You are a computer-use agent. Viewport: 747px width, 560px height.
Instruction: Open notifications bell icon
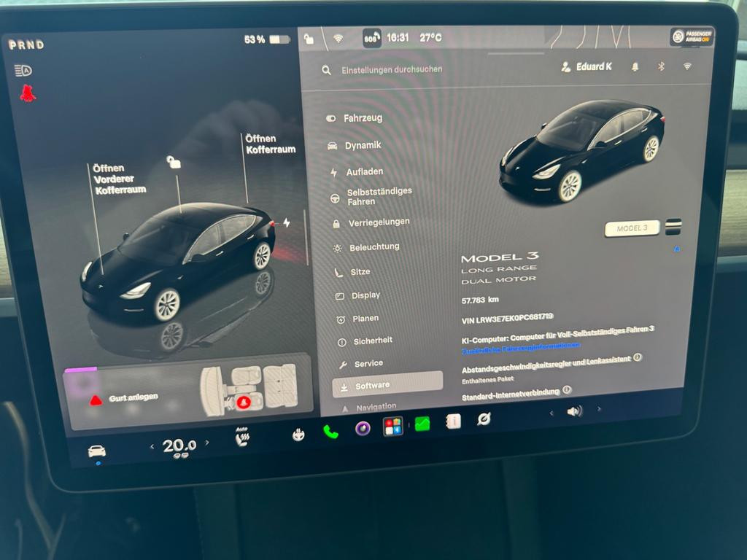635,66
